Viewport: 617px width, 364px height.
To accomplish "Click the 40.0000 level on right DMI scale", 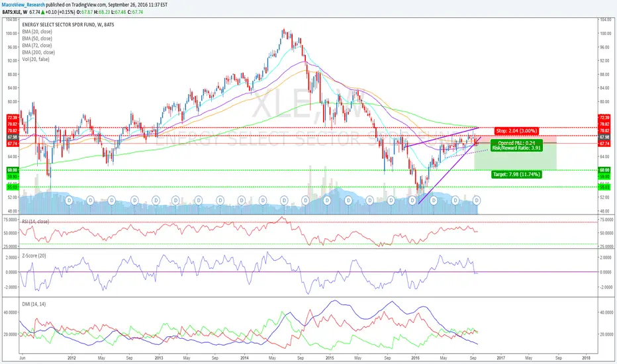I will [606, 313].
